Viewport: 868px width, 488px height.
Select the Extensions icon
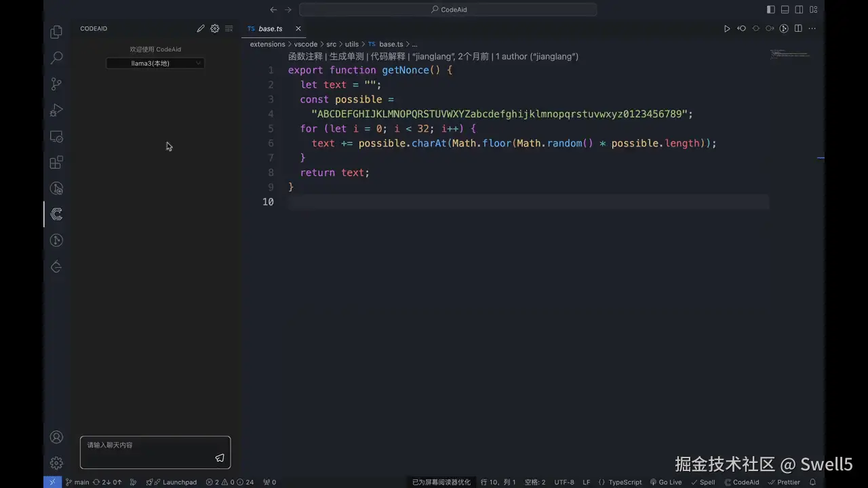pyautogui.click(x=56, y=162)
